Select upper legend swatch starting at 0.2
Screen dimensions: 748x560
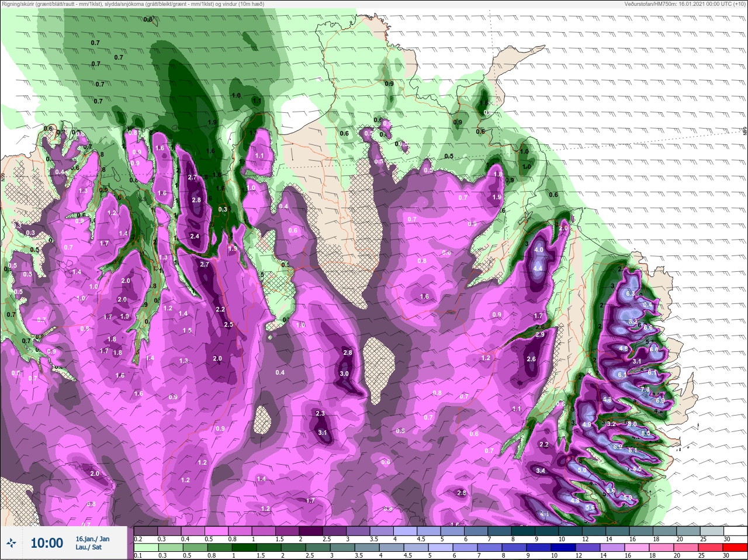pyautogui.click(x=146, y=530)
